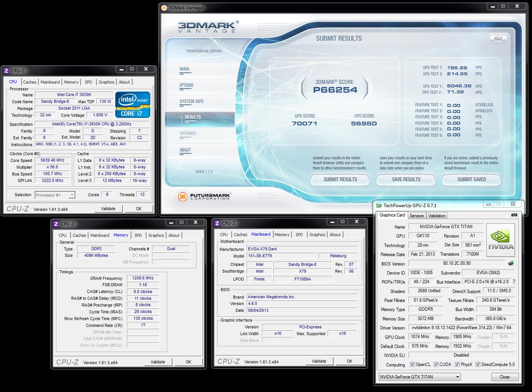Click Validate in the CPU tab window
The image size is (532, 392).
[108, 208]
